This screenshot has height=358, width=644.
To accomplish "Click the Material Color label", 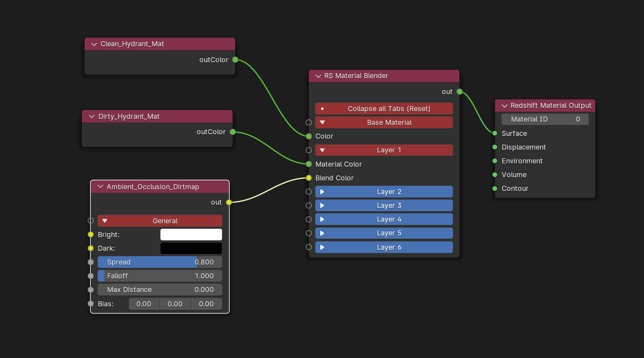I will (338, 164).
